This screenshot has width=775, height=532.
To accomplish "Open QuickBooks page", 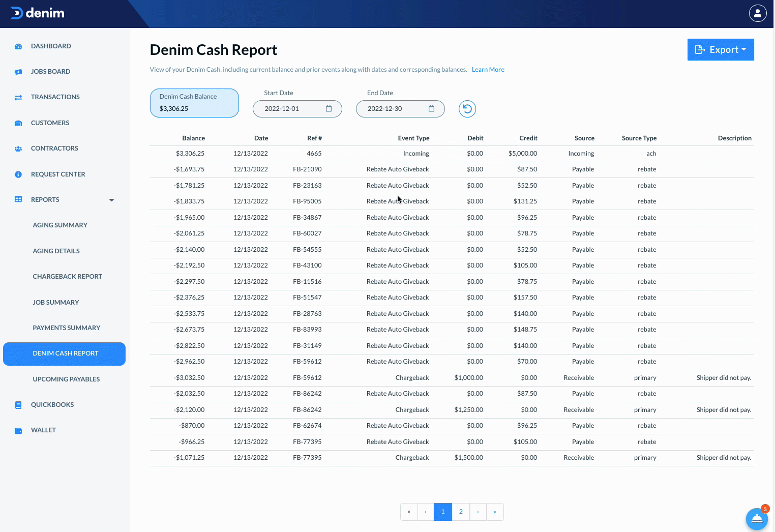I will point(52,405).
